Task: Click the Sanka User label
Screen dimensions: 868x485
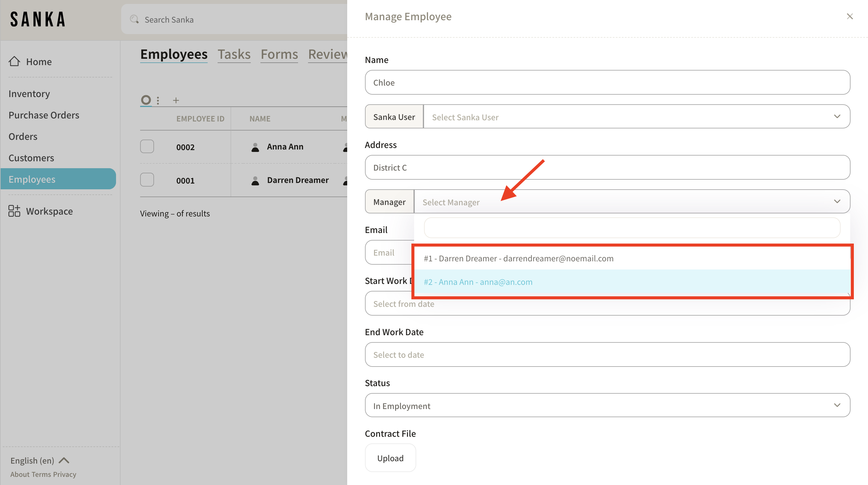Action: (394, 117)
